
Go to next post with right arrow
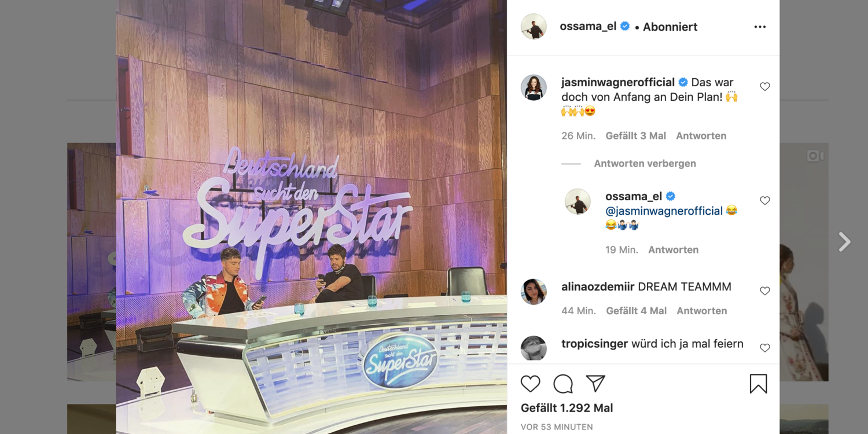tap(845, 242)
